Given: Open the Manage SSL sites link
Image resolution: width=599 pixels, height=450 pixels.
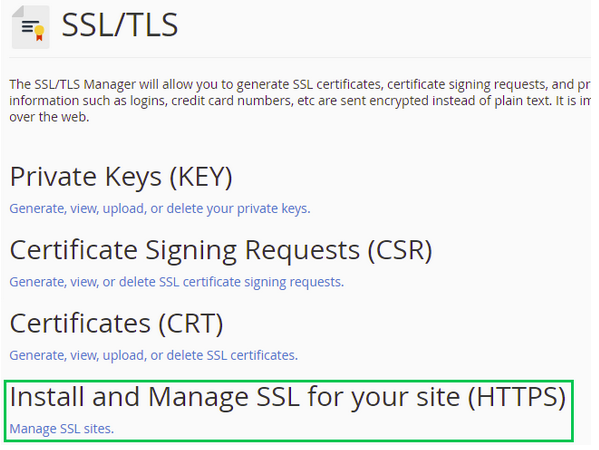Looking at the screenshot, I should 62,429.
